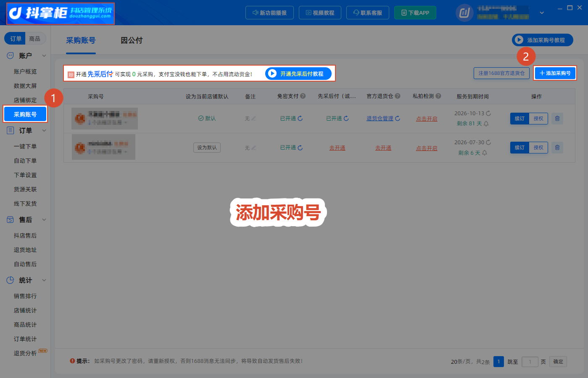The height and width of the screenshot is (378, 588).
Task: Refresh 免密支付 status in first row
Action: (x=300, y=119)
